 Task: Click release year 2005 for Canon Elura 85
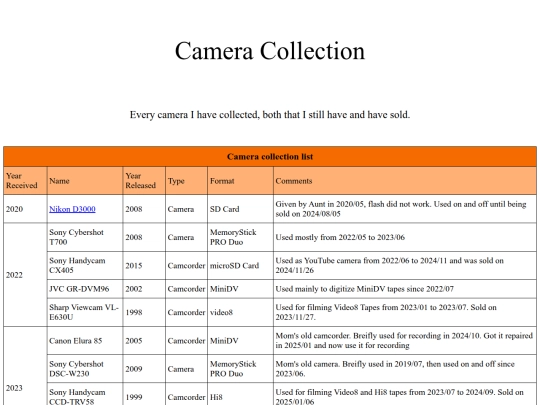144,341
